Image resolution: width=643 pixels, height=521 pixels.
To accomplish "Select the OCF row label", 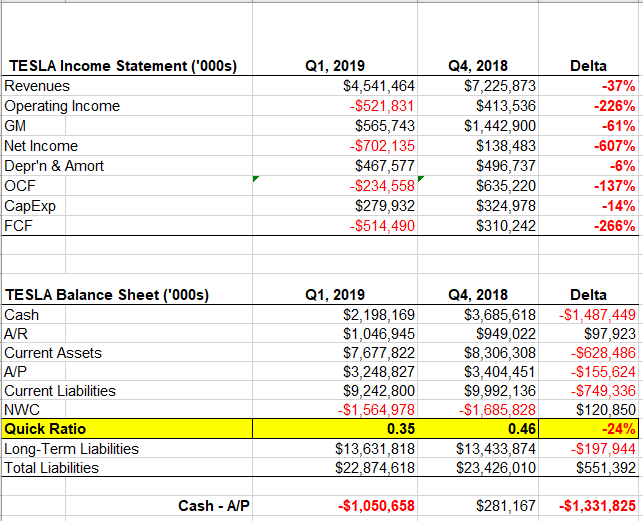I will click(20, 186).
